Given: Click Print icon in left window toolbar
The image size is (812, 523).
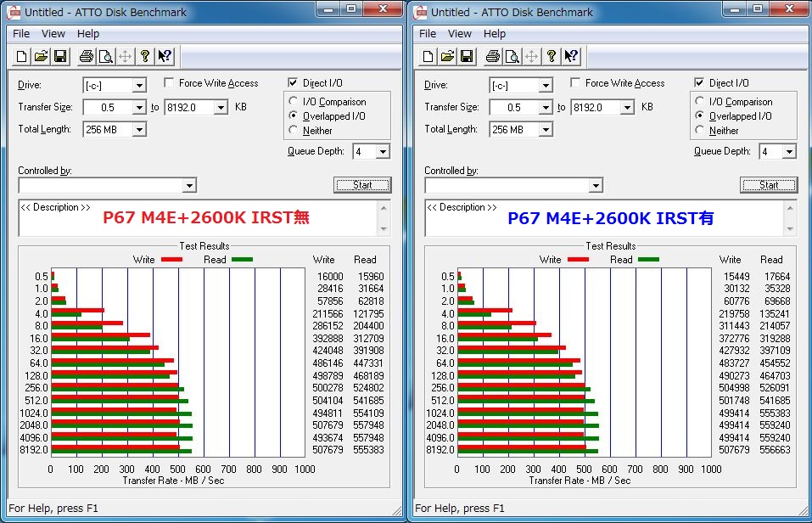Looking at the screenshot, I should coord(87,56).
